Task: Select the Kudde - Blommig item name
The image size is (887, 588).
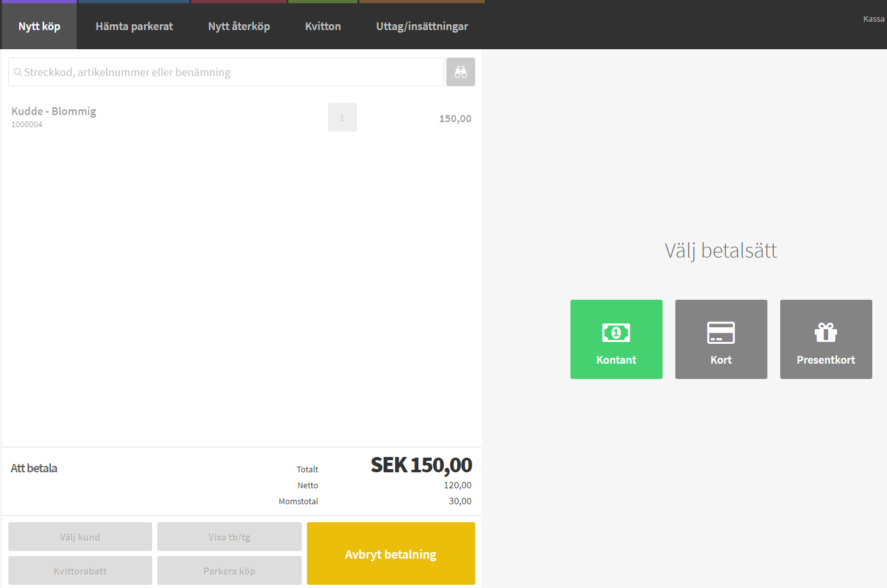Action: [54, 111]
